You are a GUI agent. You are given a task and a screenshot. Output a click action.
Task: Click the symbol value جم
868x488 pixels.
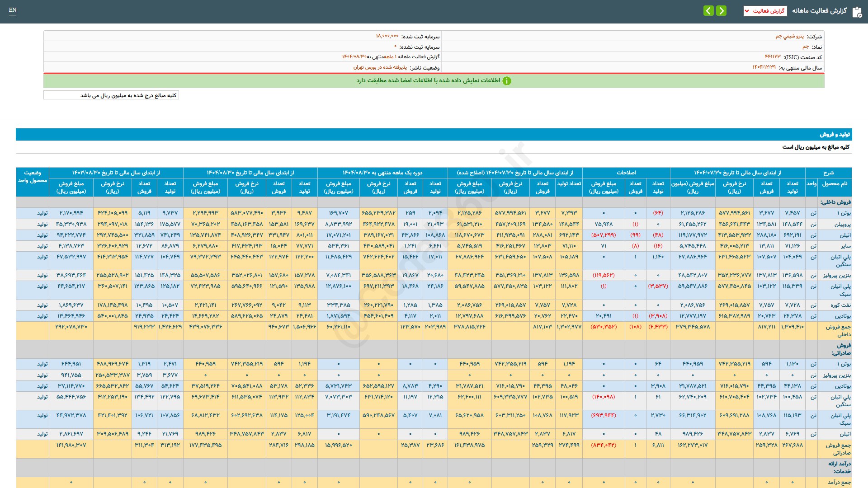point(805,47)
